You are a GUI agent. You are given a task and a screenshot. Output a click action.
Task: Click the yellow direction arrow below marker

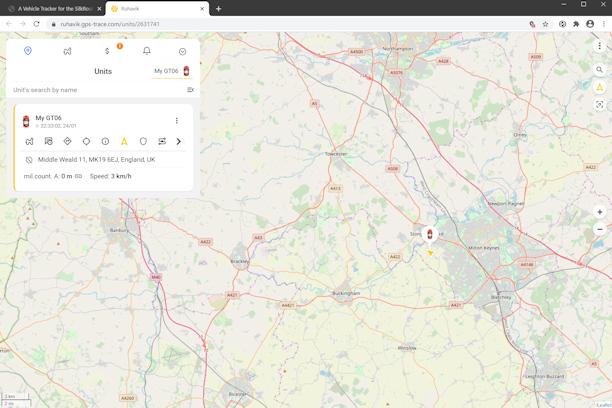(x=431, y=253)
